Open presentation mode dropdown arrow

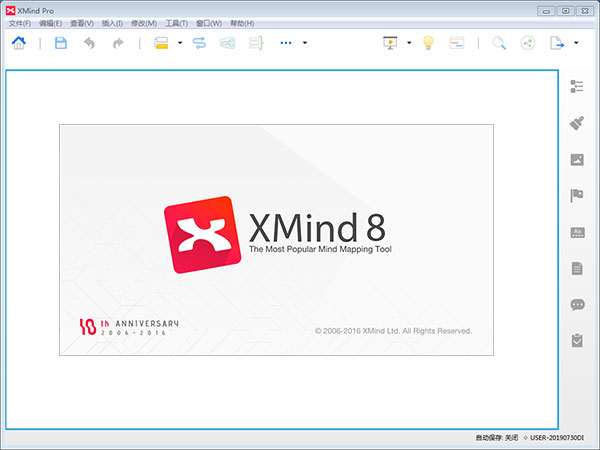point(409,43)
